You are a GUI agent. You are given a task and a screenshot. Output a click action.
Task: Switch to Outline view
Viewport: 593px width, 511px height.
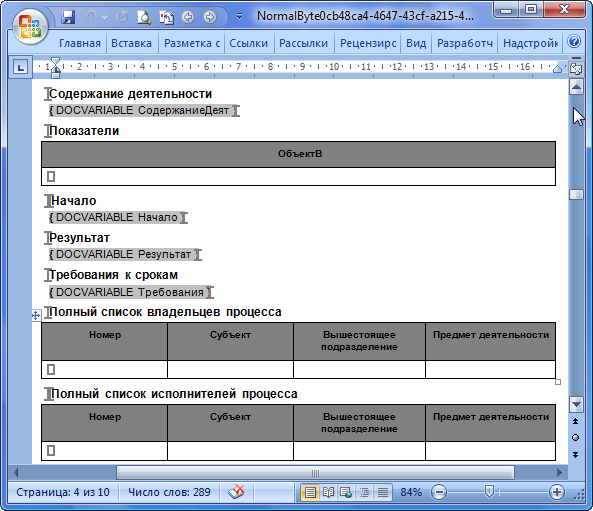click(364, 492)
